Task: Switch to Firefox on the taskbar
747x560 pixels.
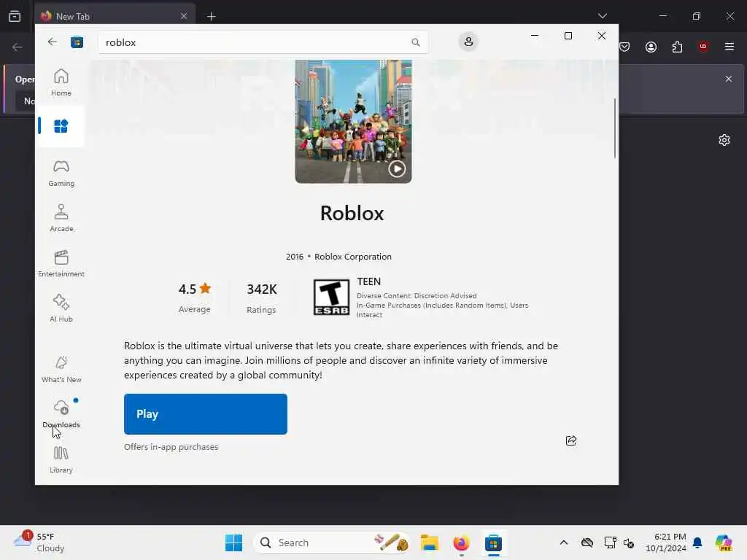Action: click(461, 542)
